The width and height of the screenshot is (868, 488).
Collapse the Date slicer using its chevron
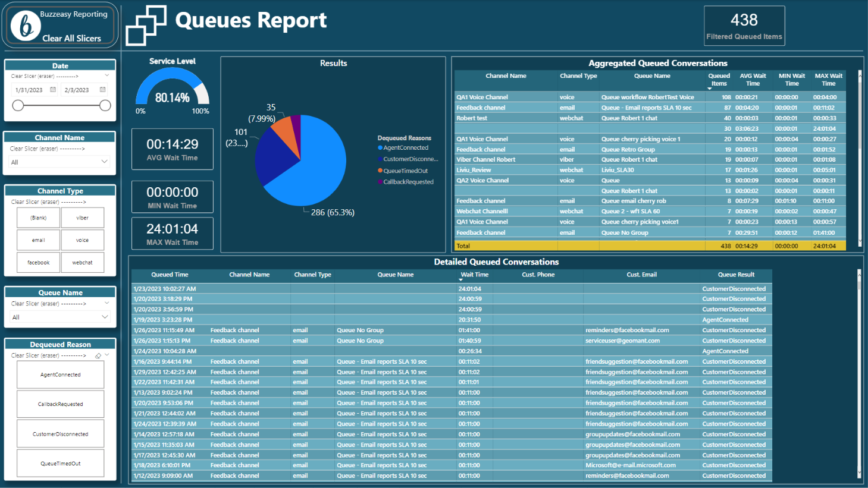coord(106,75)
